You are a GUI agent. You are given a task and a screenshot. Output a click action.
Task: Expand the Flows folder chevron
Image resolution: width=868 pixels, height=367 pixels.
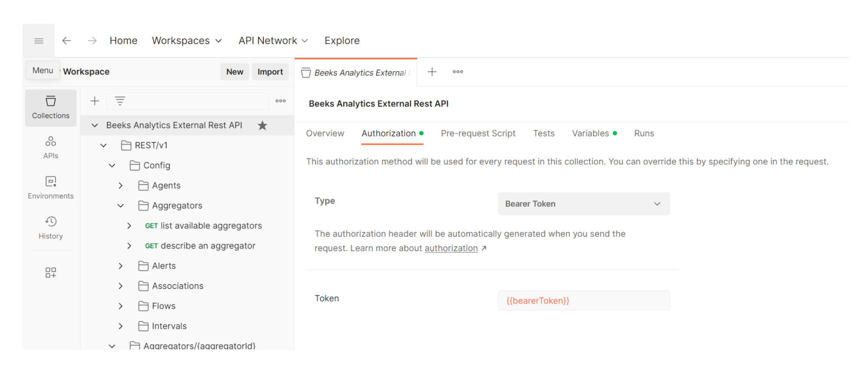[x=121, y=306]
